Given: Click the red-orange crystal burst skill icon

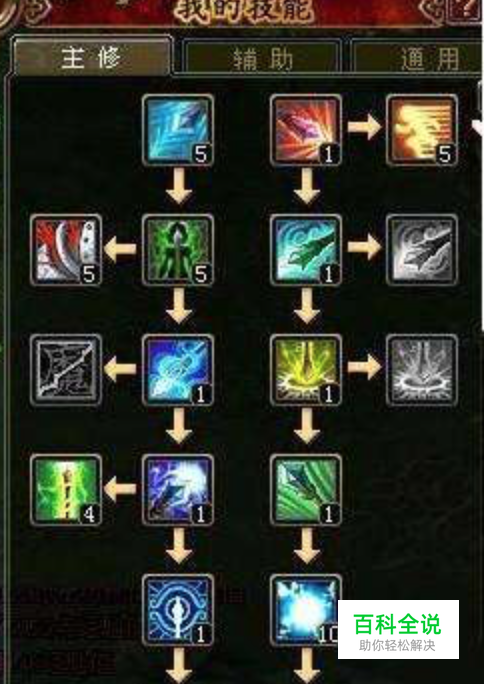Looking at the screenshot, I should point(306,130).
